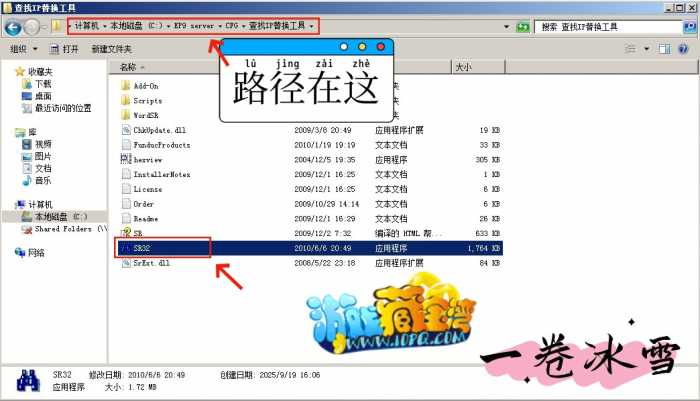This screenshot has width=700, height=401.
Task: Click the Back navigation arrow button
Action: [12, 25]
